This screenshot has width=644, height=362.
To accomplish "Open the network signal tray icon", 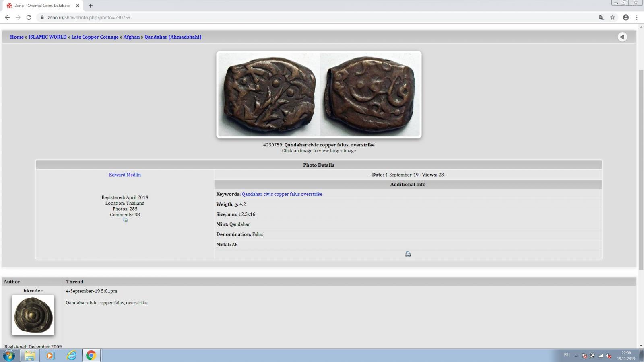I will [601, 356].
